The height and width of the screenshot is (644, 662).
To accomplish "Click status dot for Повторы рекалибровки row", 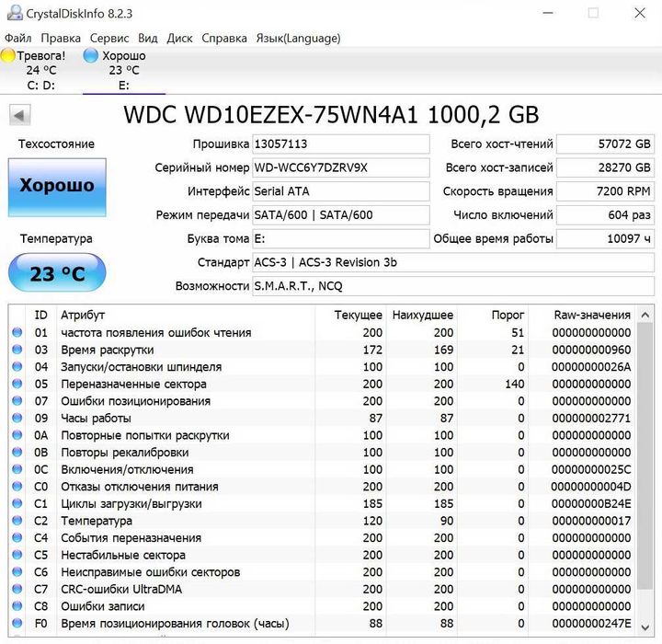I will pos(17,452).
